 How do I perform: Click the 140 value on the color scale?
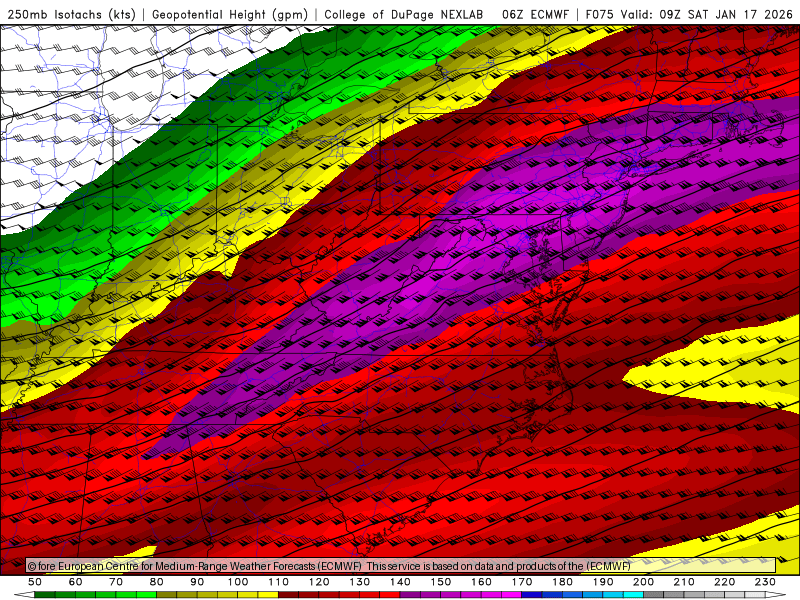coord(400,582)
